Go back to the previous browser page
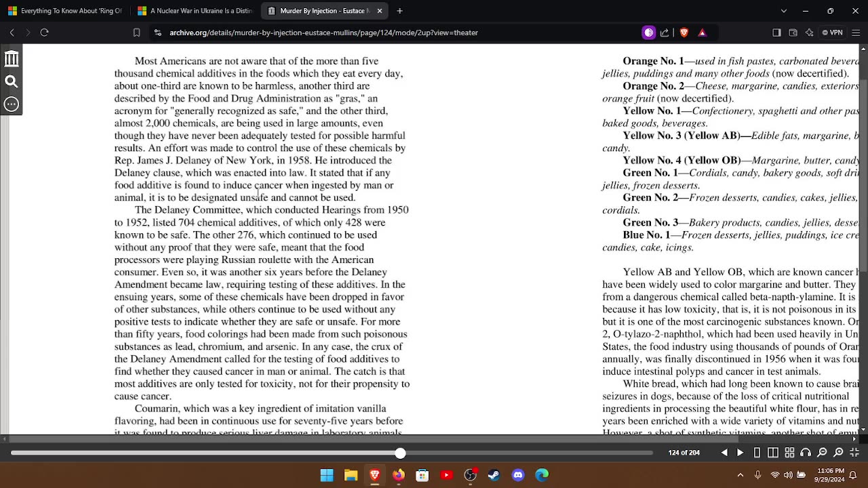Image resolution: width=868 pixels, height=488 pixels. point(12,33)
